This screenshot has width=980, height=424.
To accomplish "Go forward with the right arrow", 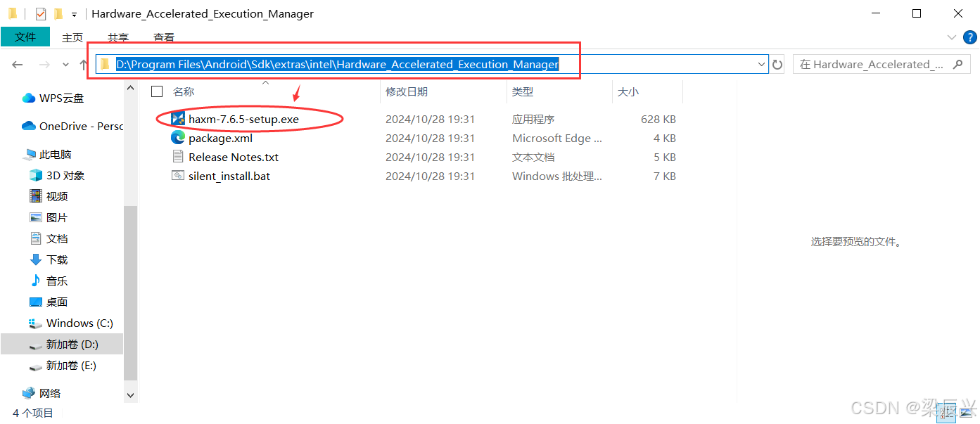I will pyautogui.click(x=44, y=64).
